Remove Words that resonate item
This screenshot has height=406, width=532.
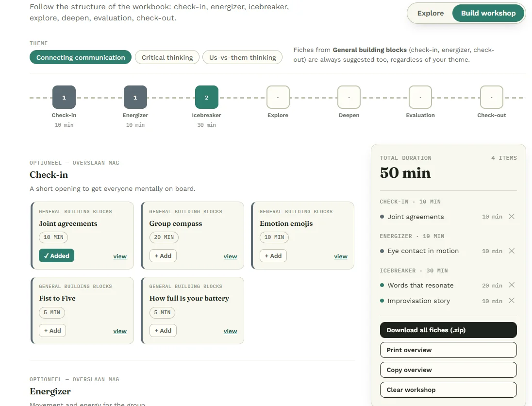tap(512, 285)
